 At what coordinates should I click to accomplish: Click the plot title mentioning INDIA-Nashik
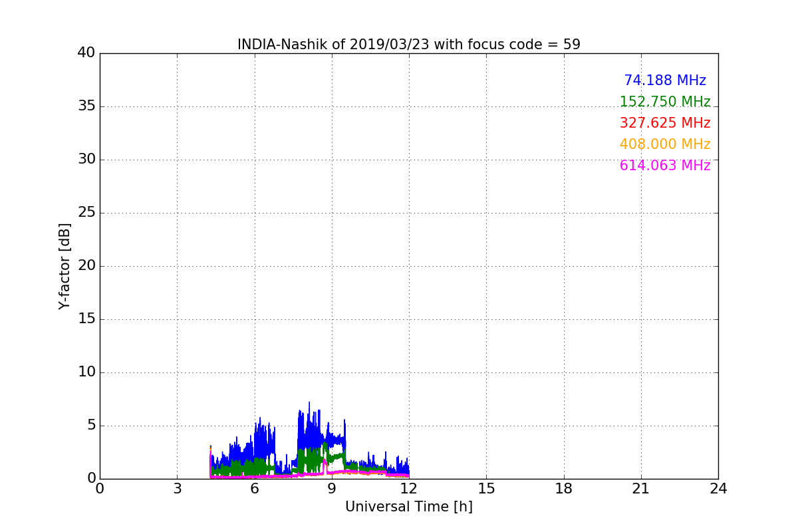tap(408, 45)
